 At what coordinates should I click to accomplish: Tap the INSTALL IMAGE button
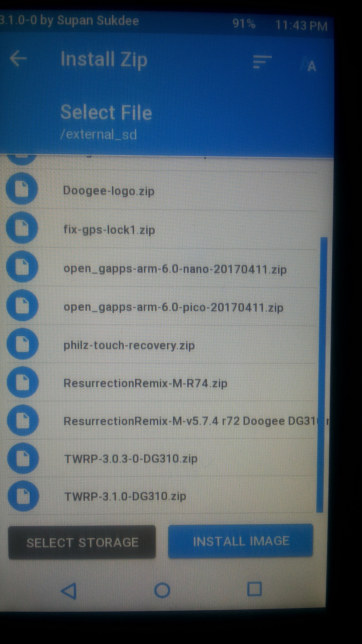[x=241, y=541]
